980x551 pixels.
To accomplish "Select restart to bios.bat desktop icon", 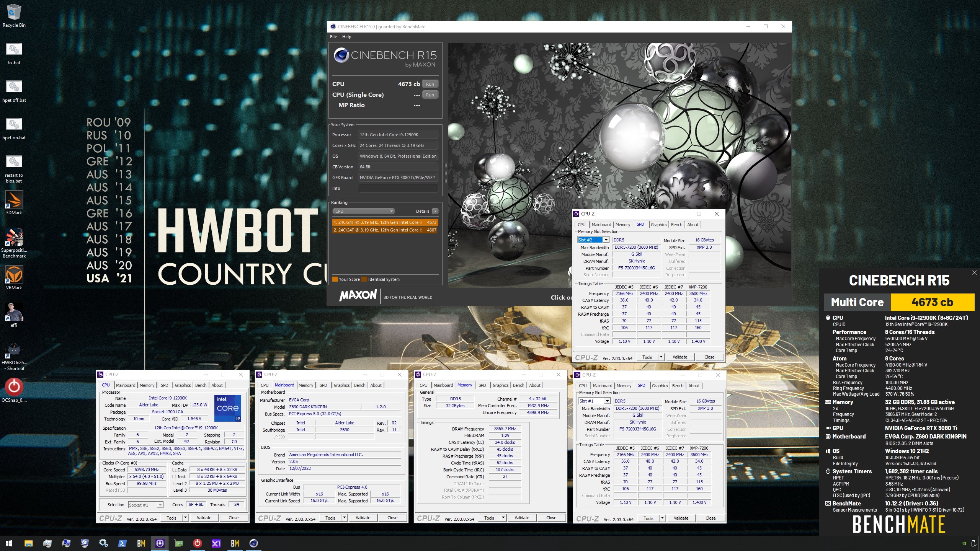I will (14, 169).
